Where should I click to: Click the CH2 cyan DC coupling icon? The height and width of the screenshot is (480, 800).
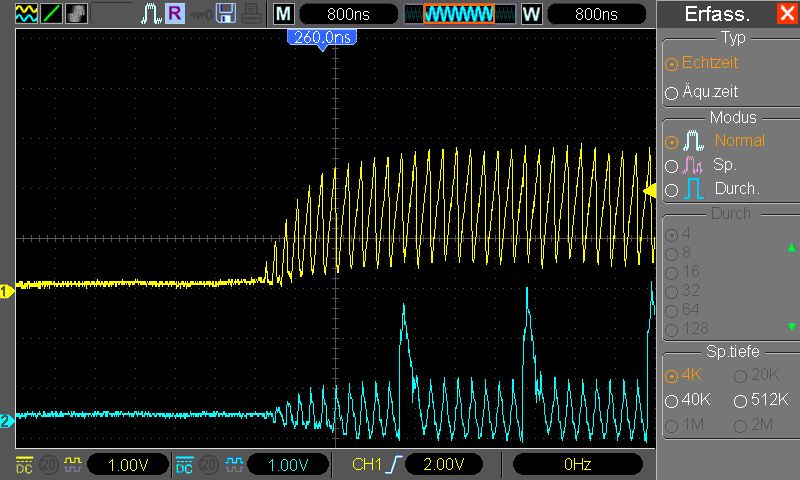click(x=184, y=465)
